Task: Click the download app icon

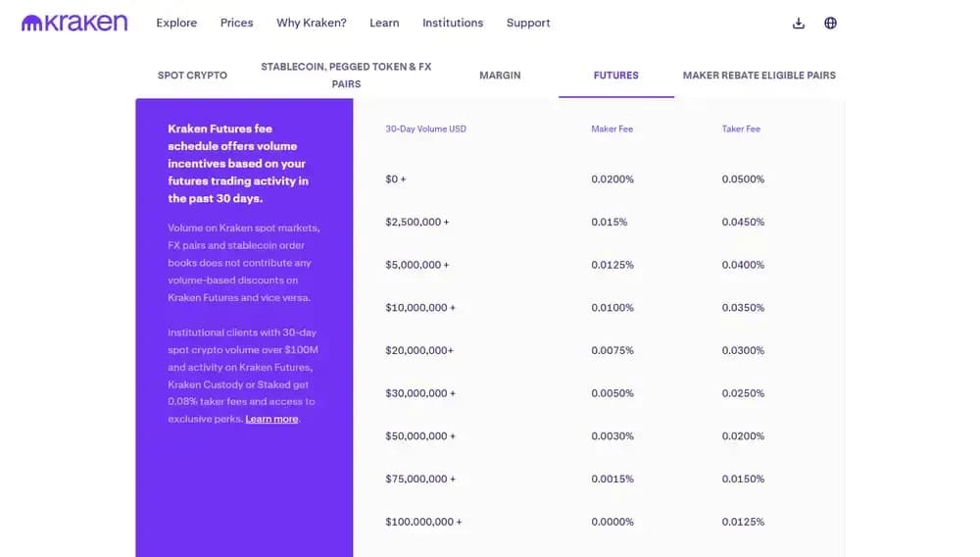Action: point(799,24)
